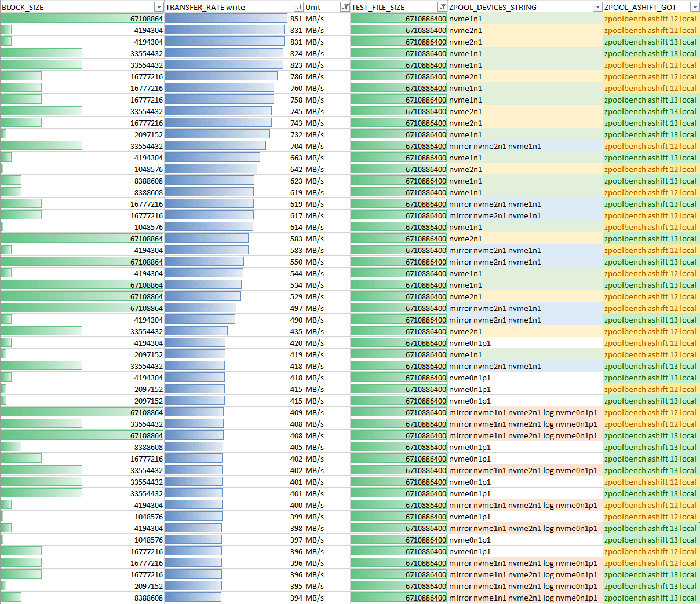Select the ZPOOL_DEVICES_STRING header cell text

point(493,7)
